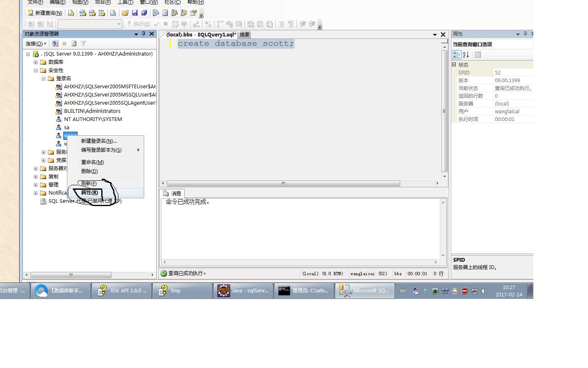Choose 删除(D) in context menu
The width and height of the screenshot is (588, 368).
(105, 171)
